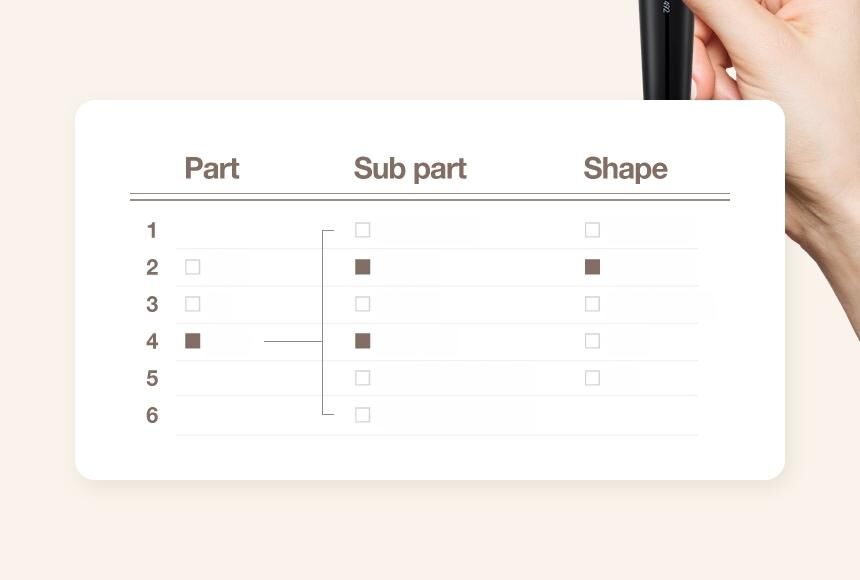Deselect the filled Sub part checkbox, row 4
The width and height of the screenshot is (860, 580).
[x=363, y=341]
